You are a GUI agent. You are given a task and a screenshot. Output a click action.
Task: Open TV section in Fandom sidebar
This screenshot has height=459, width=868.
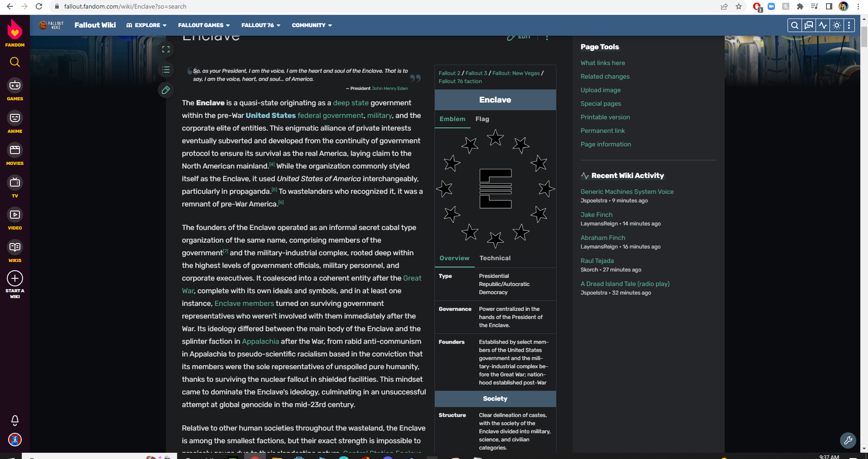tap(15, 187)
